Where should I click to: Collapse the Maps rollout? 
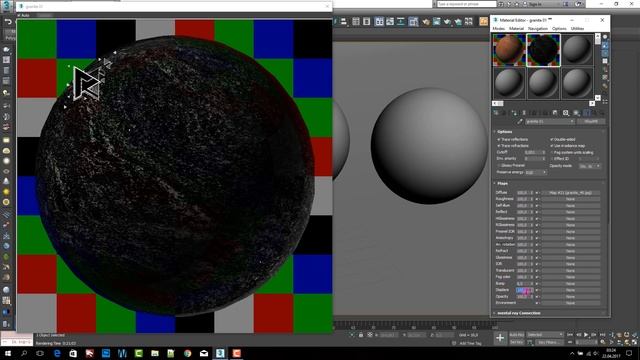click(x=502, y=184)
